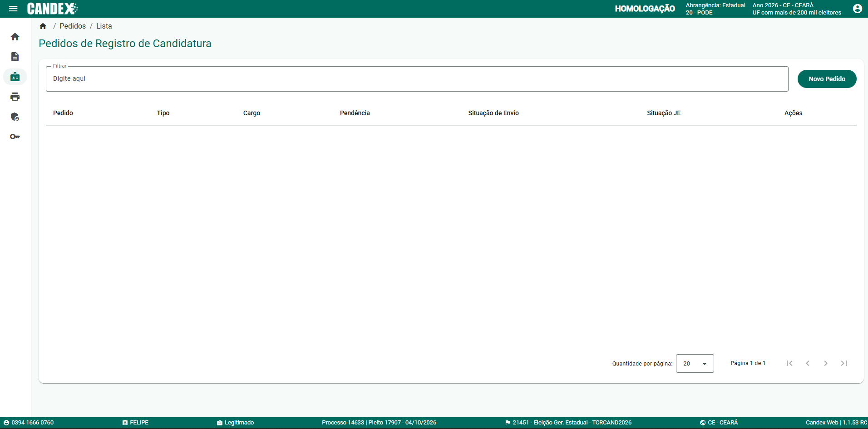Click the Legitimado status indicator
868x429 pixels.
(235, 423)
